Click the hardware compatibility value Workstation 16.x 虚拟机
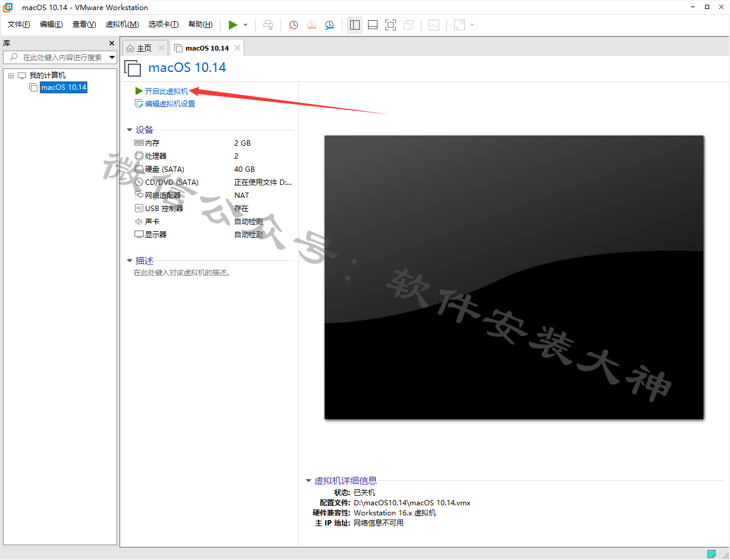The image size is (730, 560). click(395, 512)
